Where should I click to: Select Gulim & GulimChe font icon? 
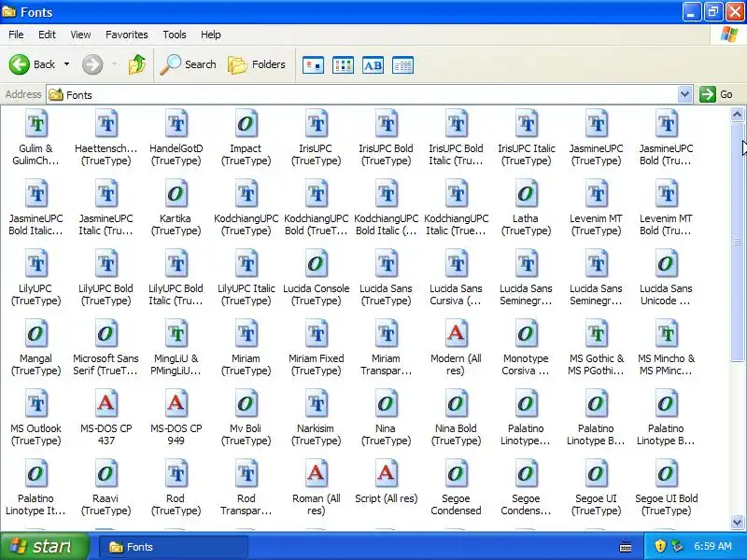point(35,124)
